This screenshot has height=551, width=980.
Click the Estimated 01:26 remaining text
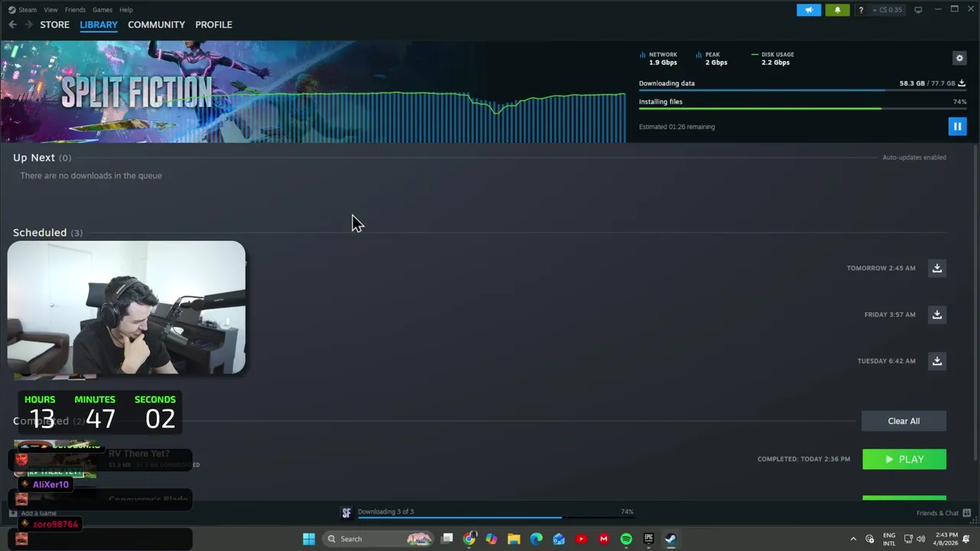click(677, 127)
